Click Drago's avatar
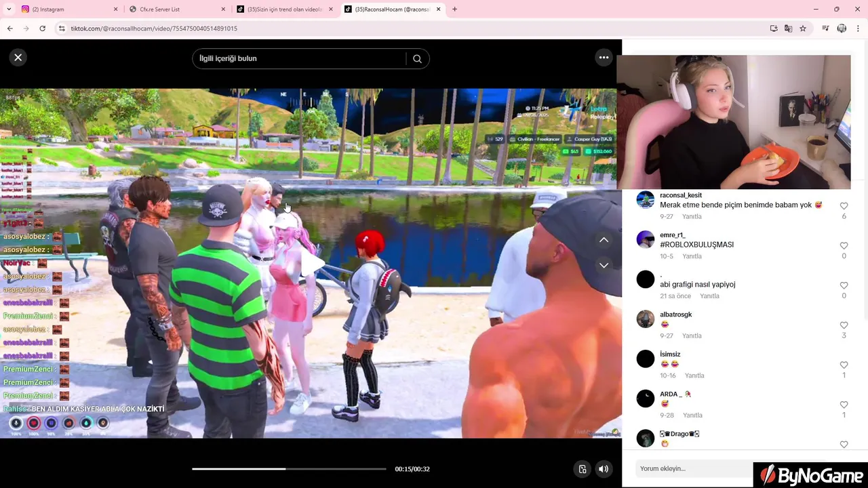 (646, 439)
